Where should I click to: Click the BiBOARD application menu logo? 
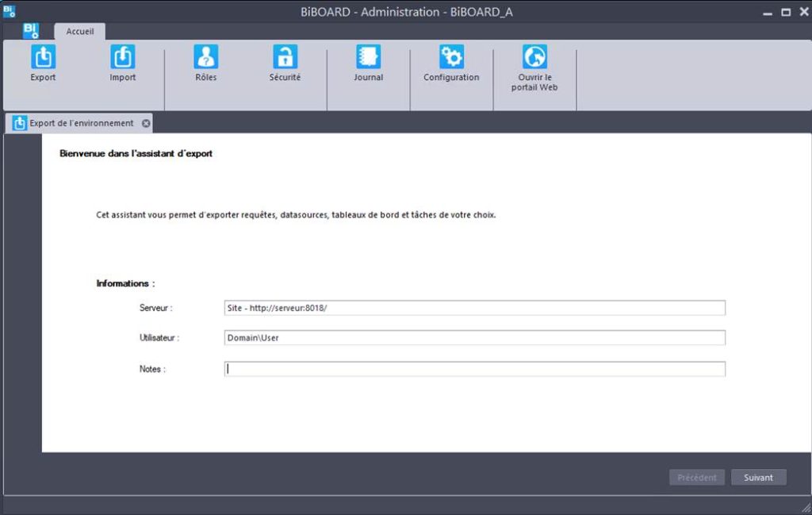[x=31, y=31]
